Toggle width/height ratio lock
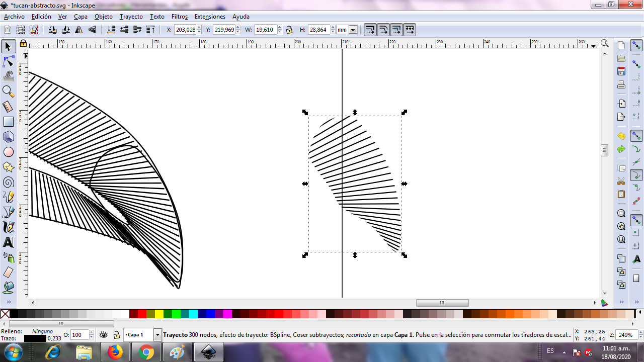Screen dimensions: 644x362 tap(289, 30)
